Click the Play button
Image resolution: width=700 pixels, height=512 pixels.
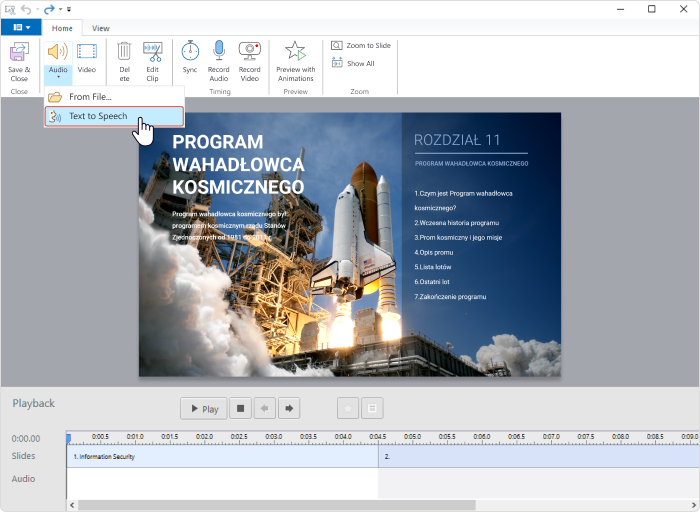pyautogui.click(x=204, y=408)
